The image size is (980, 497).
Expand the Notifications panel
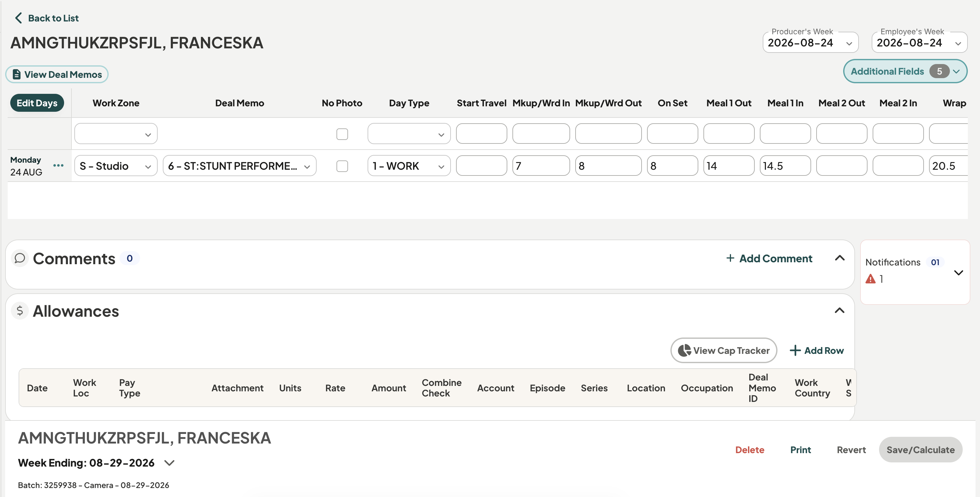click(958, 273)
